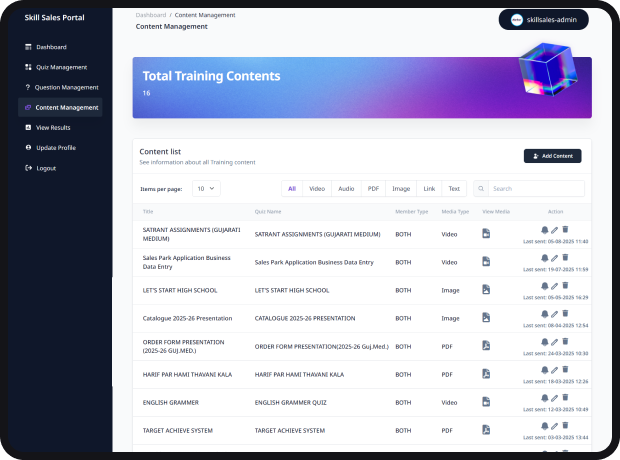The width and height of the screenshot is (620, 460).
Task: Open the Items per page dropdown
Action: click(206, 189)
